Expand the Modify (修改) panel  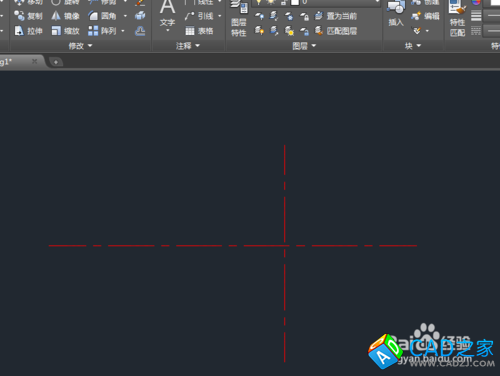coord(80,46)
